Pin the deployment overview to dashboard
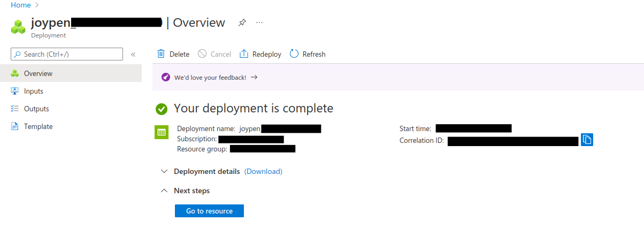The width and height of the screenshot is (644, 236). pyautogui.click(x=242, y=22)
